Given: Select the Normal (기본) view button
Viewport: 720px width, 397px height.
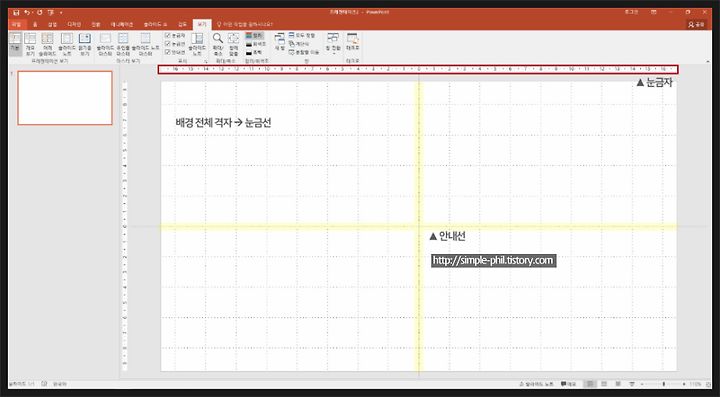Looking at the screenshot, I should coord(15,44).
